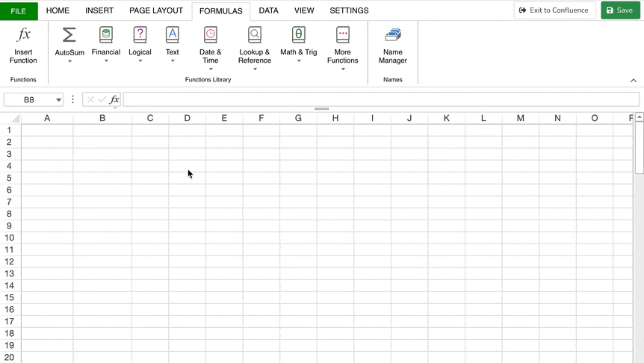The width and height of the screenshot is (644, 363).
Task: Open the FILE menu
Action: [x=19, y=11]
